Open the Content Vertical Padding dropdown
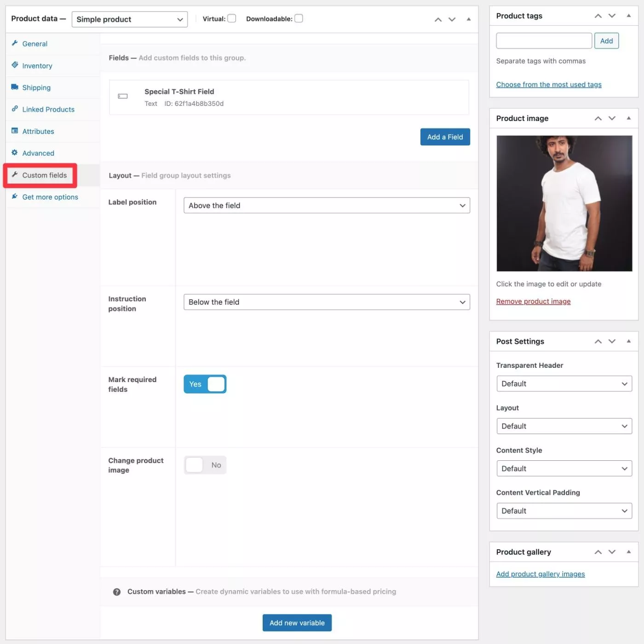The height and width of the screenshot is (644, 644). [564, 511]
